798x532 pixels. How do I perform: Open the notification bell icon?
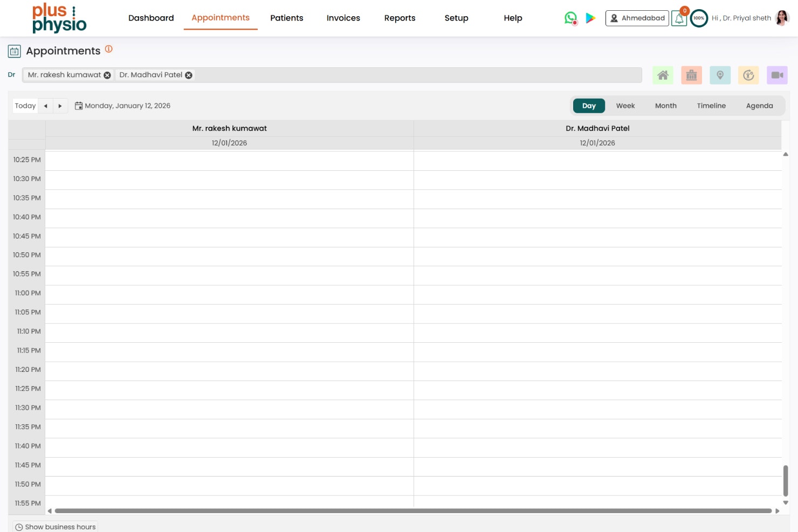pyautogui.click(x=679, y=18)
